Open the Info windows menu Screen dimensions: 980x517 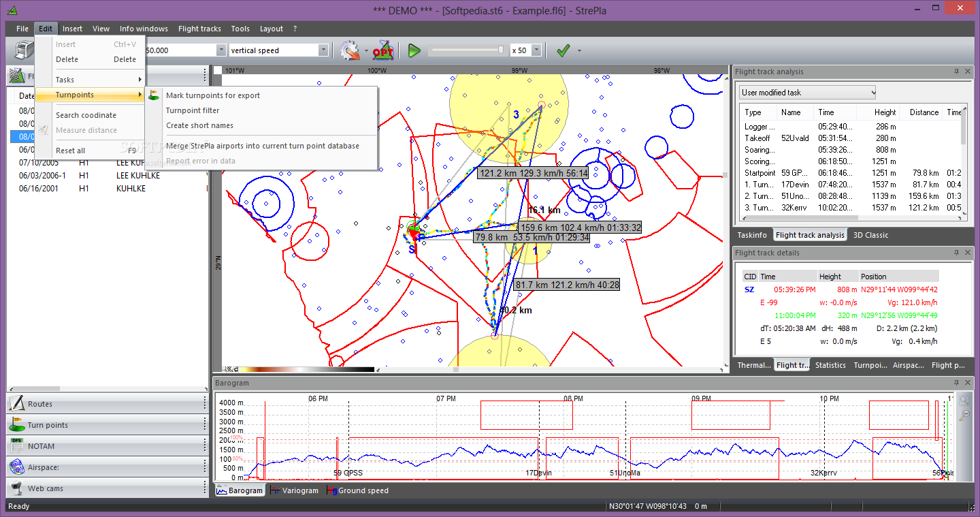(144, 29)
